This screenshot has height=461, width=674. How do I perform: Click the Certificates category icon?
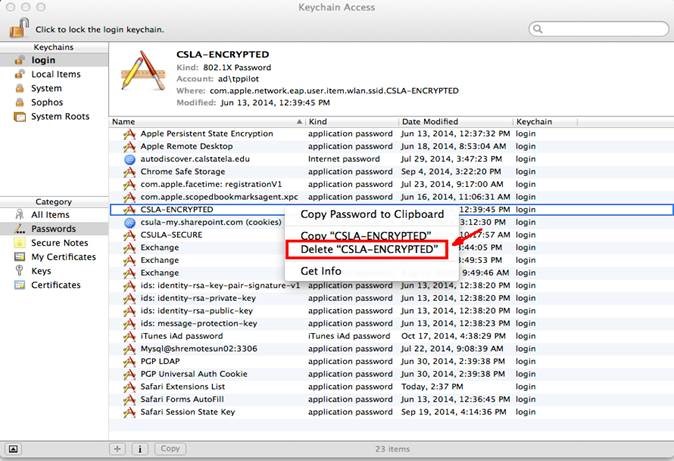coord(19,285)
